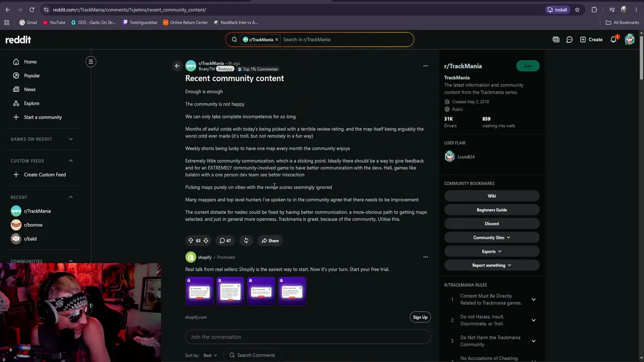Open the Wiki community bookmark
Image resolution: width=644 pixels, height=362 pixels.
coord(492,196)
